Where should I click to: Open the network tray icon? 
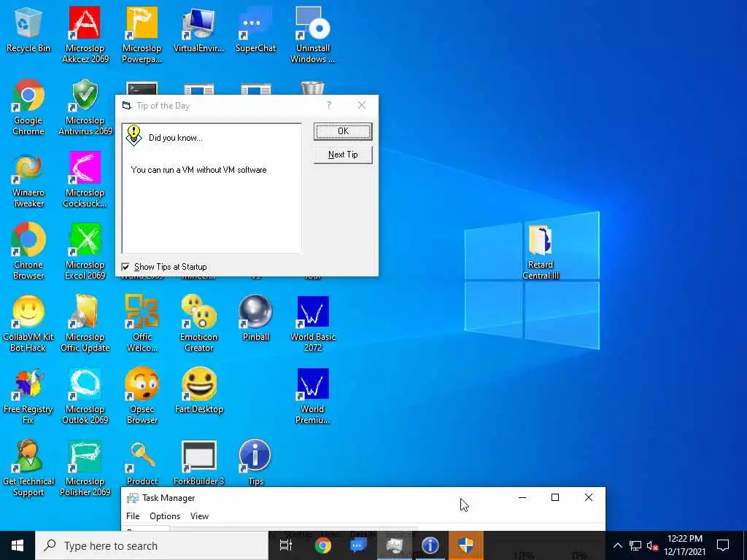click(635, 545)
